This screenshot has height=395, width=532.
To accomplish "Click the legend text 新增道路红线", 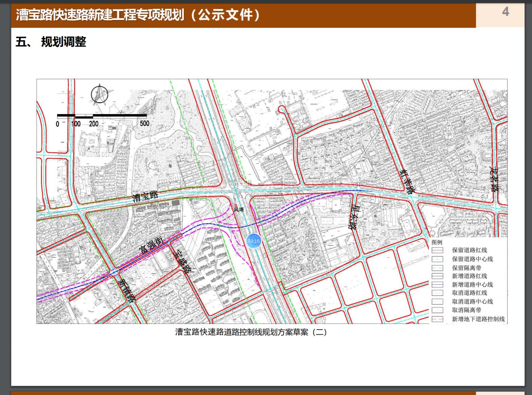I will (x=469, y=276).
